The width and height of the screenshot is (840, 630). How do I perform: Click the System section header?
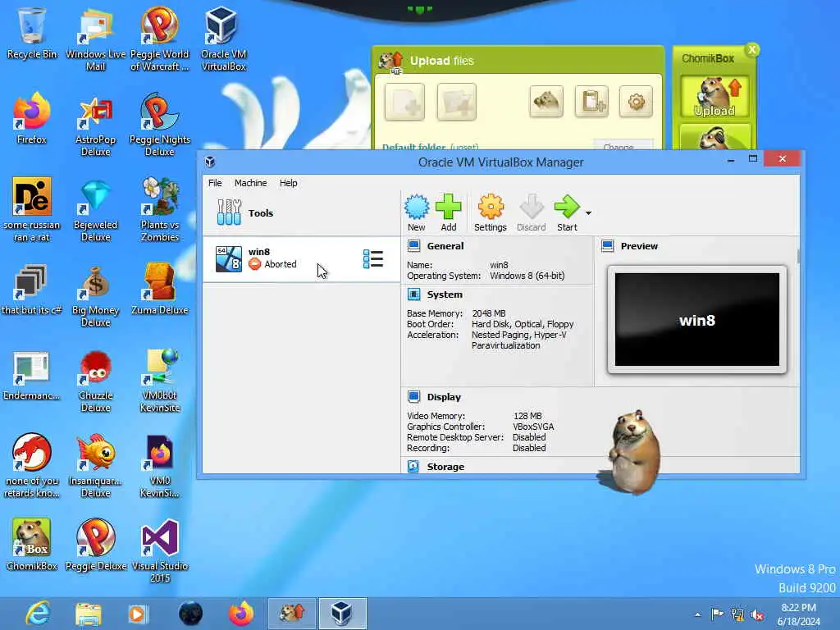click(444, 294)
